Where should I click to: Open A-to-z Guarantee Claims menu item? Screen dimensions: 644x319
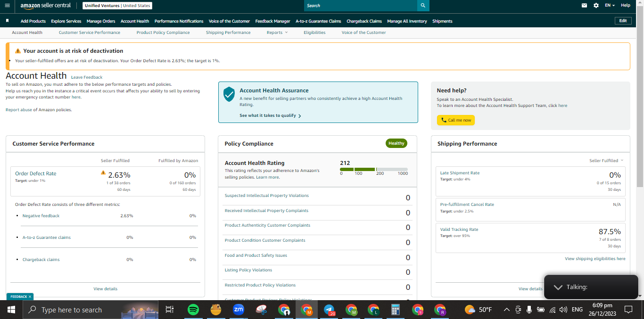pyautogui.click(x=318, y=21)
